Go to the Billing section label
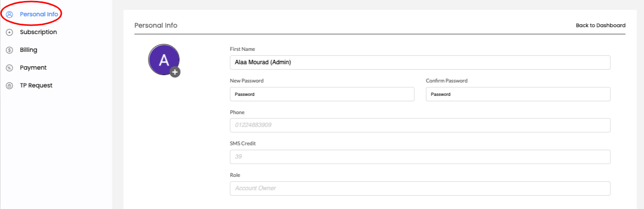 (x=28, y=50)
